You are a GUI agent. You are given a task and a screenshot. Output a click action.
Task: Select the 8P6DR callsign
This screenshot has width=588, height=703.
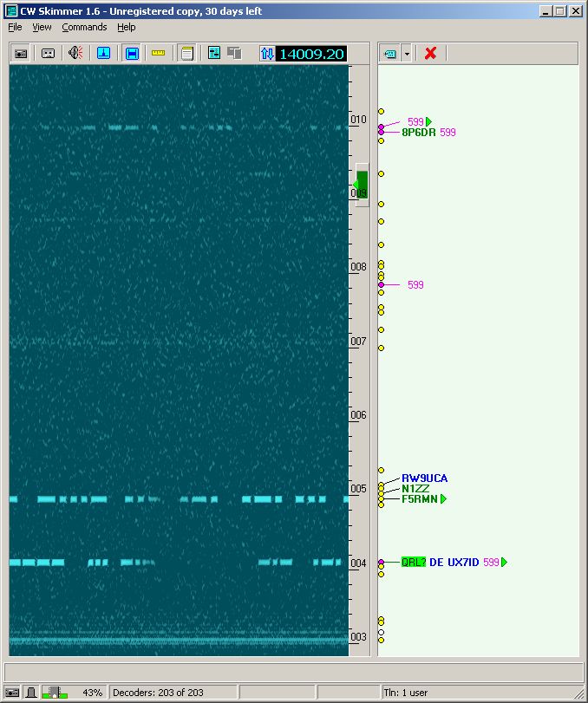tap(419, 133)
